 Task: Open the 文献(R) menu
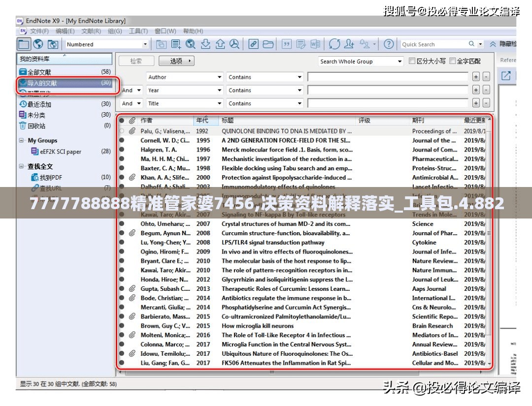coord(91,31)
